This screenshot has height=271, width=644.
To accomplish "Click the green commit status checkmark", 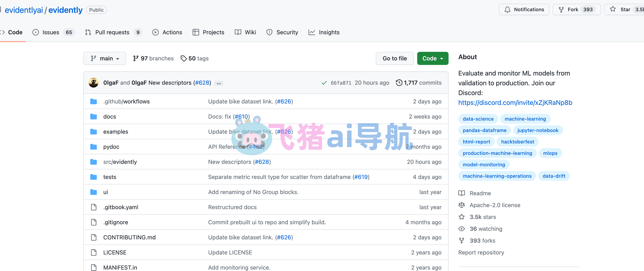I will pyautogui.click(x=324, y=83).
